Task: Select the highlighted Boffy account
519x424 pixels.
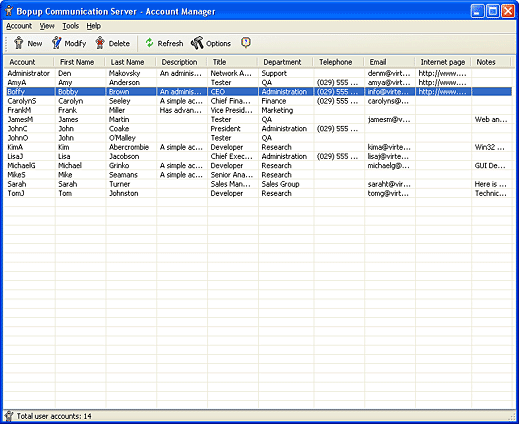Action: pos(259,92)
